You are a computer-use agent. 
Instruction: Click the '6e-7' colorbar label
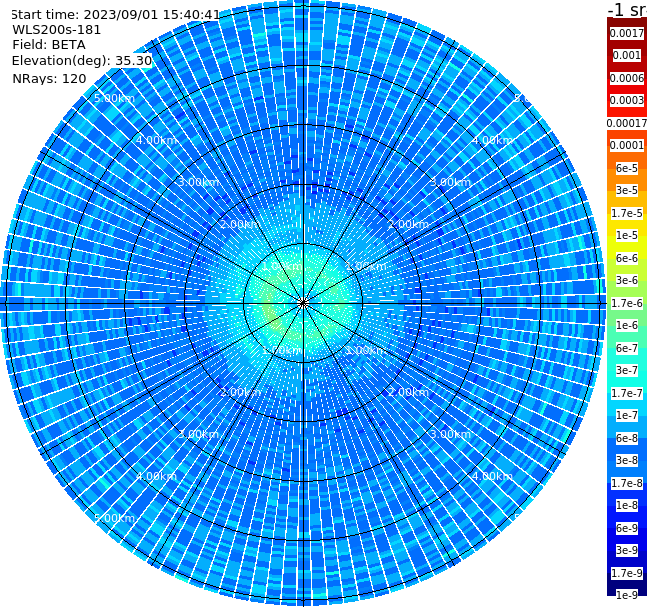click(626, 348)
